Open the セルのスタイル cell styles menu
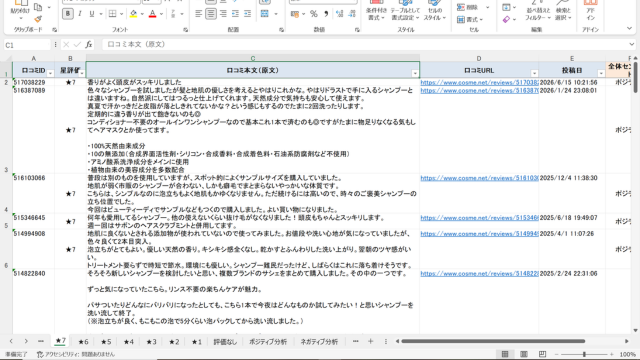Image resolution: width=640 pixels, height=360 pixels. pos(434,11)
